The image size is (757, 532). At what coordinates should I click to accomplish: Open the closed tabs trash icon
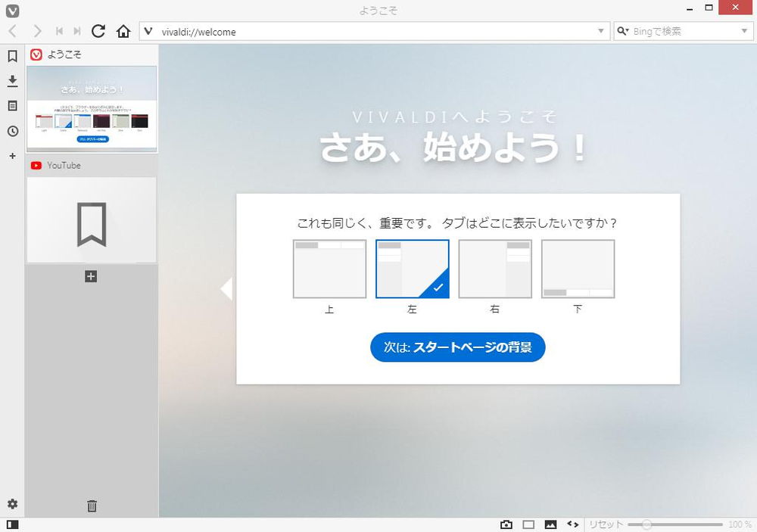92,506
